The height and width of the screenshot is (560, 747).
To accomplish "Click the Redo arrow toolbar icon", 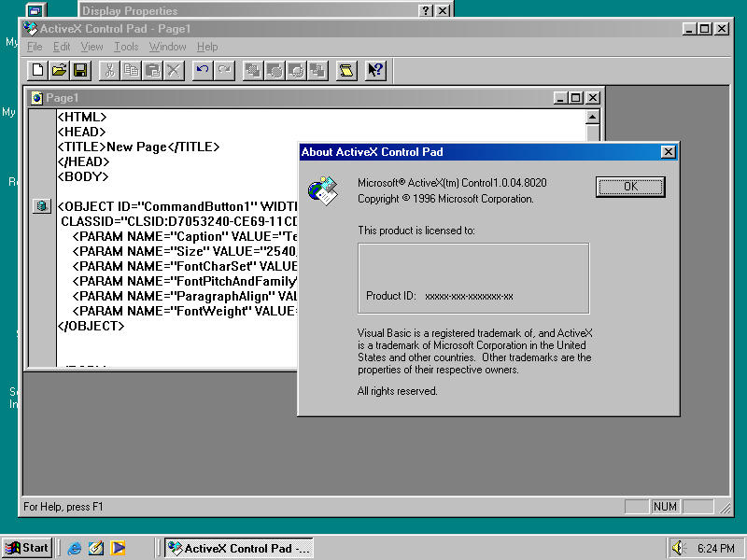I will (224, 71).
